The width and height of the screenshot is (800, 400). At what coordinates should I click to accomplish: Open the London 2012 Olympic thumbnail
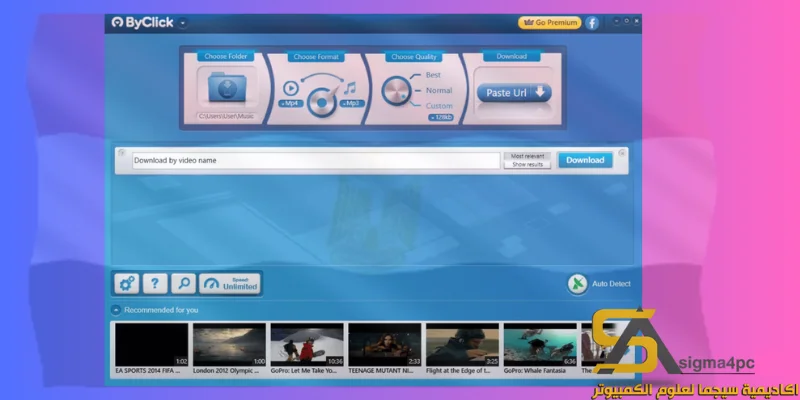[229, 344]
